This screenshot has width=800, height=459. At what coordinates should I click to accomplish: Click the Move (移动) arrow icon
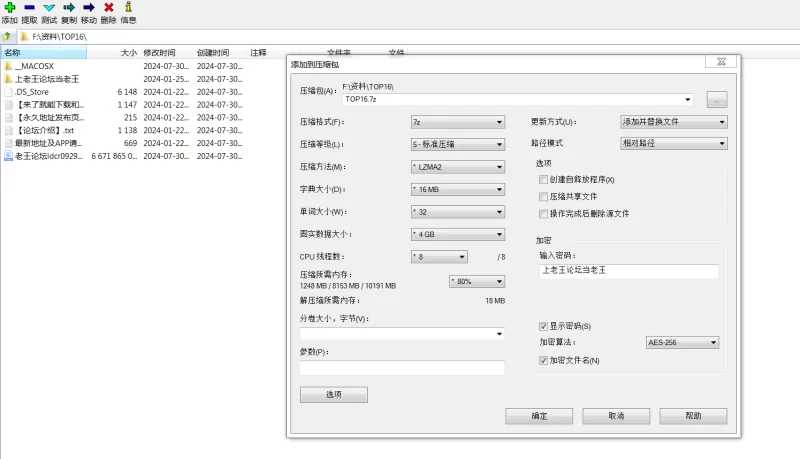tap(89, 7)
